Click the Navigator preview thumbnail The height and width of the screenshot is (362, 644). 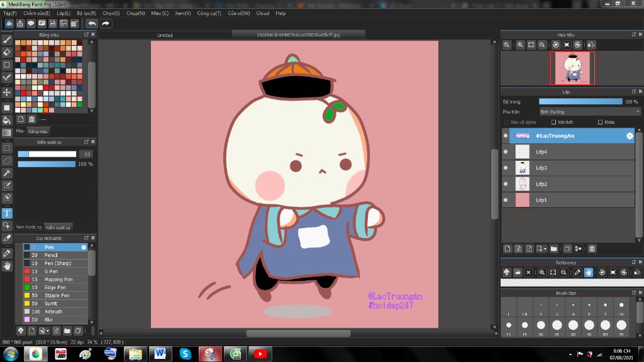[x=572, y=68]
